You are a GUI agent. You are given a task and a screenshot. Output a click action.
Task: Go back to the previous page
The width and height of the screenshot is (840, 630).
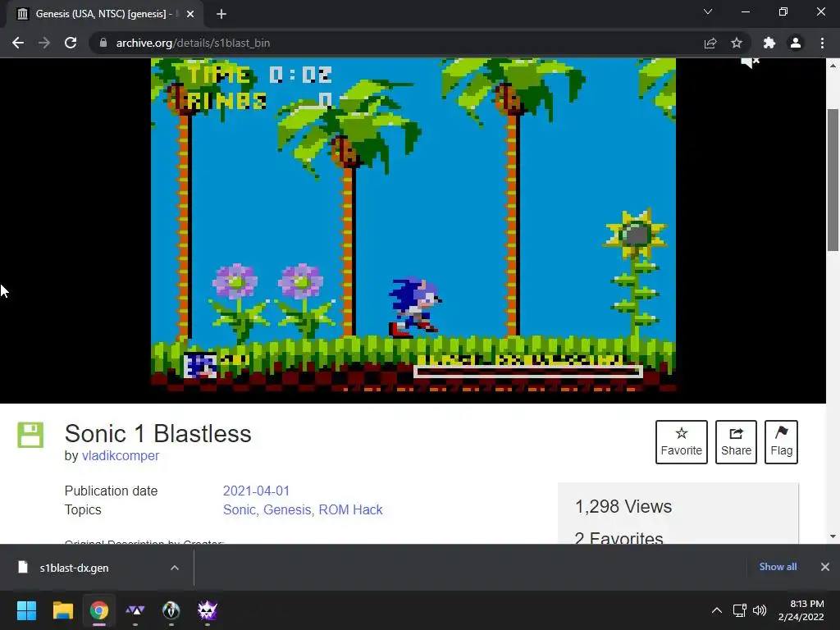coord(18,43)
